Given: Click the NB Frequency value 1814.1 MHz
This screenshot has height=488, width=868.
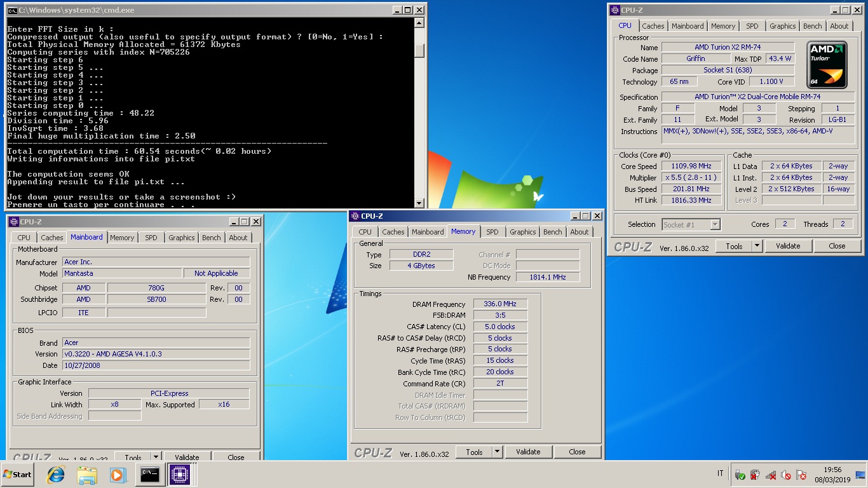Looking at the screenshot, I should [x=548, y=277].
